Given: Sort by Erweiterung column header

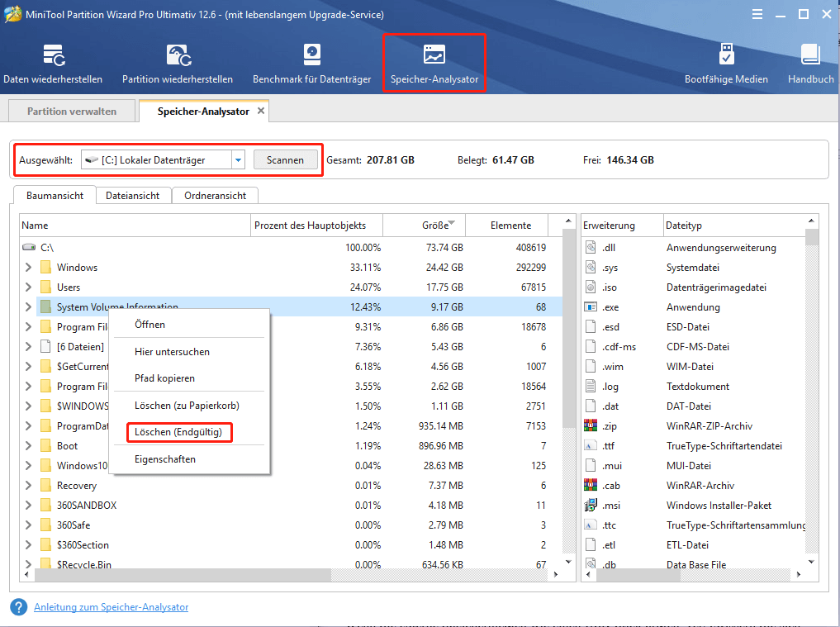Looking at the screenshot, I should [622, 226].
